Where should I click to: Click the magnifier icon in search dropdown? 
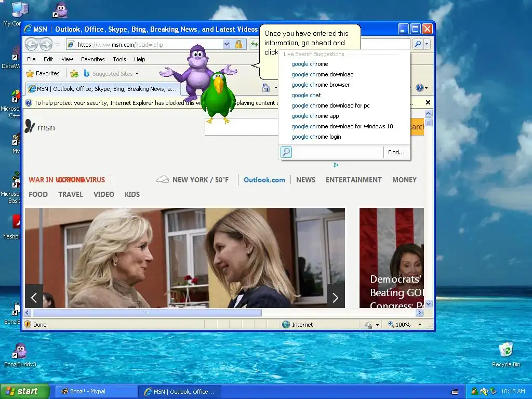tap(286, 152)
